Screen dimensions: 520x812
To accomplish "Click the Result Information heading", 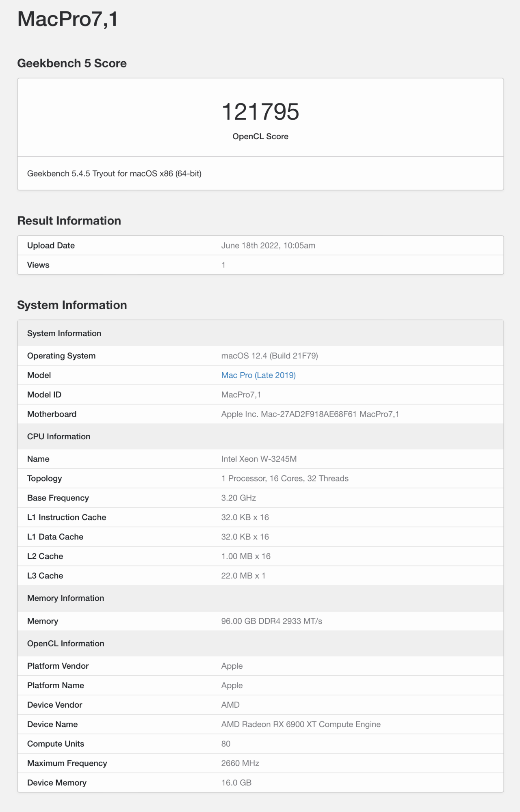I will [x=69, y=221].
